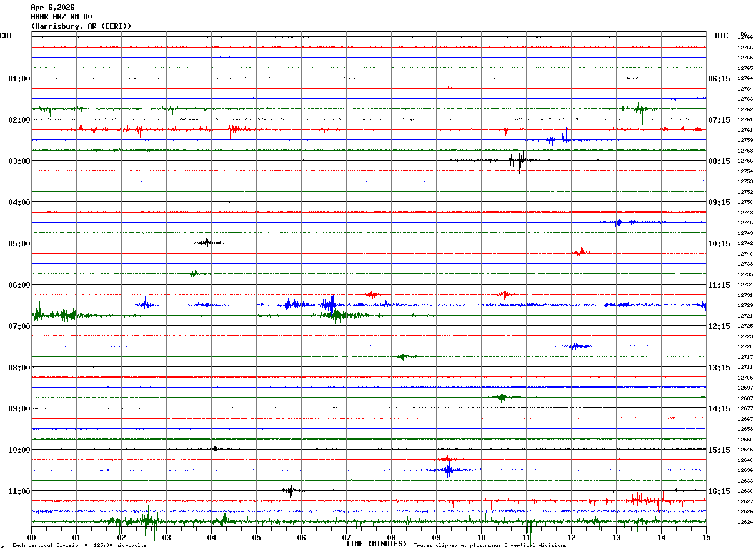This screenshot has height=554, width=756.
Task: Click minute label 03 on bottom axis
Action: point(166,537)
